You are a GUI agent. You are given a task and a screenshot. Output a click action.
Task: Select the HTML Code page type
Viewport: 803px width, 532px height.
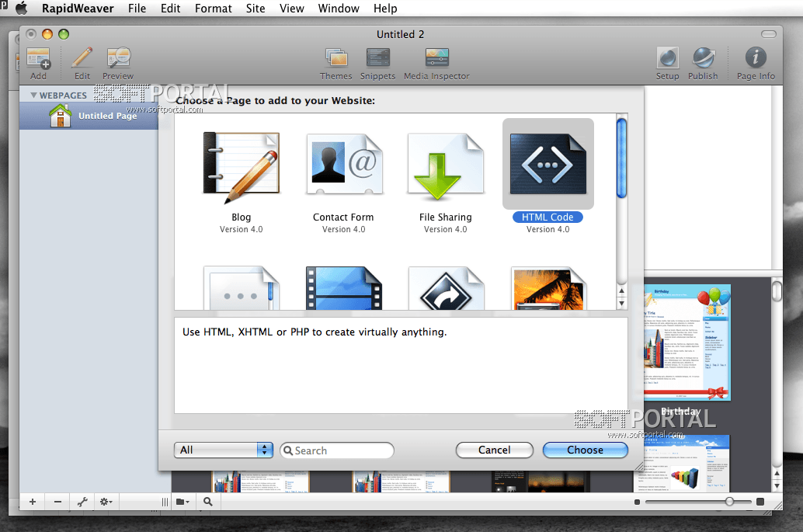[x=548, y=164]
